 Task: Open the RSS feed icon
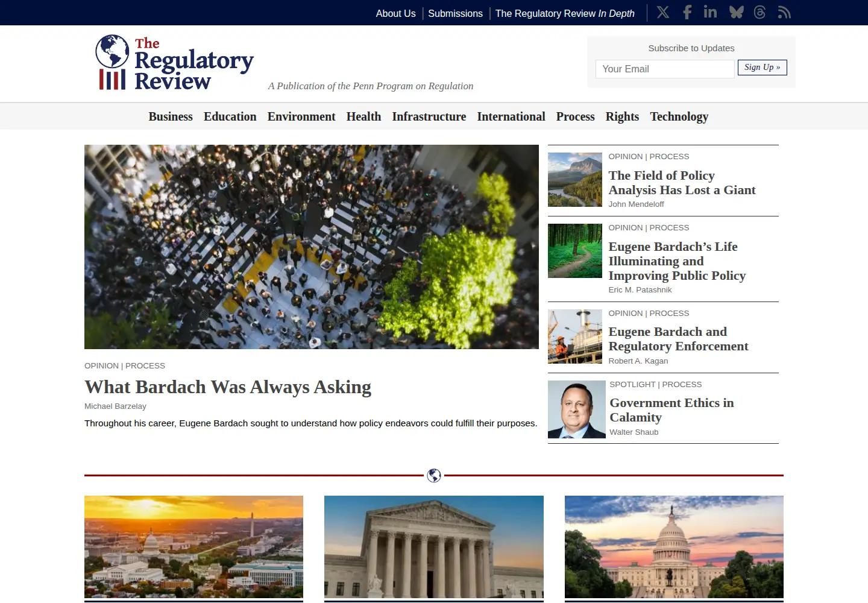pyautogui.click(x=784, y=13)
